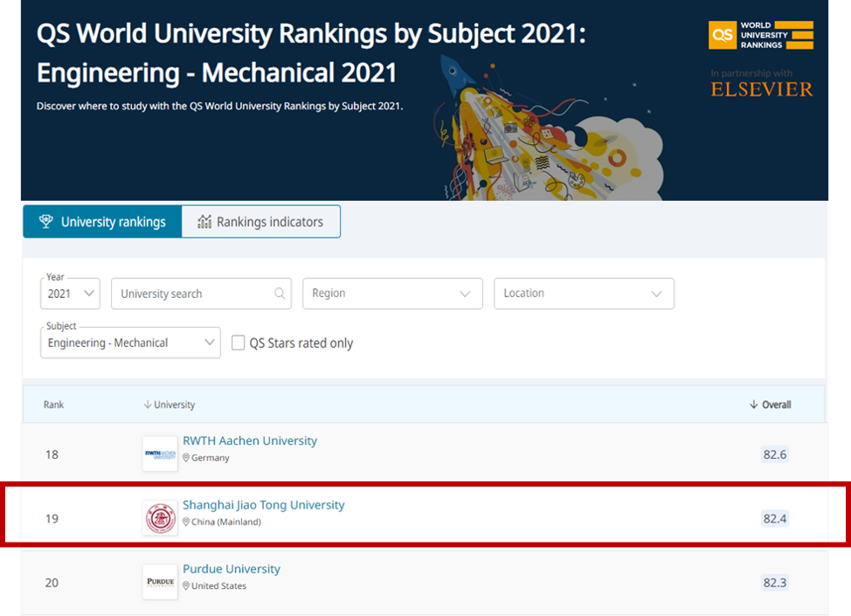
Task: Click the RWTH Aachen University logo
Action: (160, 454)
